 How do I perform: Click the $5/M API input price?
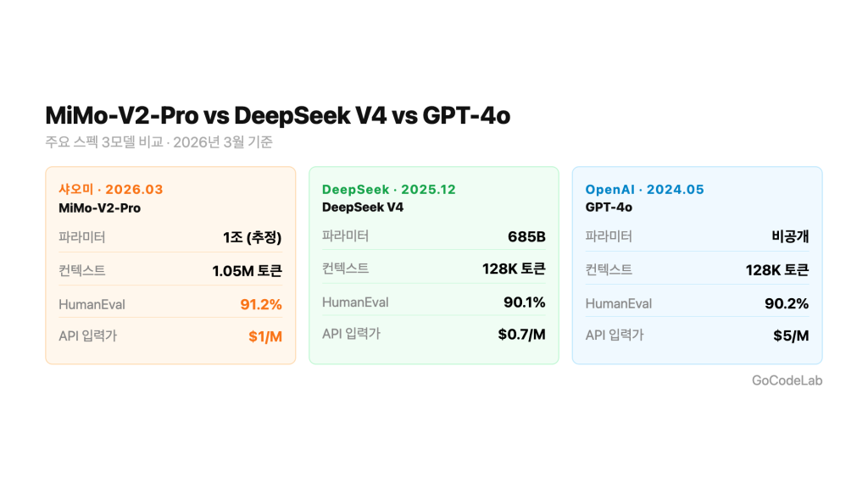pos(791,335)
